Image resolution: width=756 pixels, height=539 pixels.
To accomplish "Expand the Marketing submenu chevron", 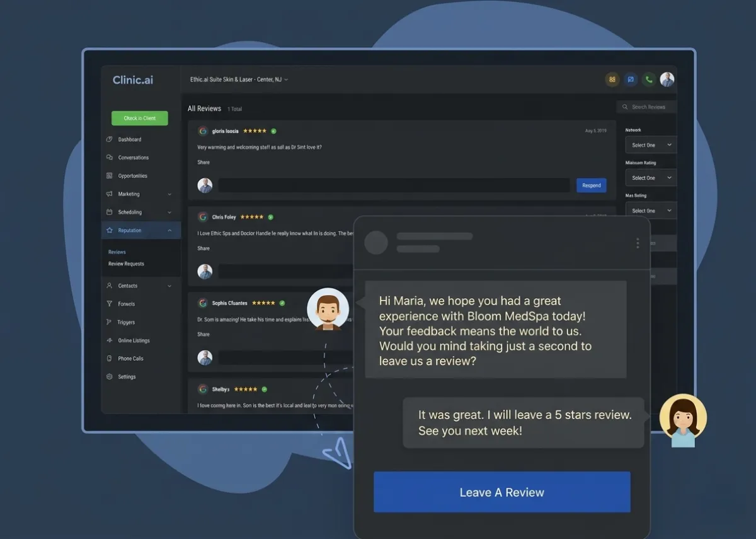I will [169, 194].
